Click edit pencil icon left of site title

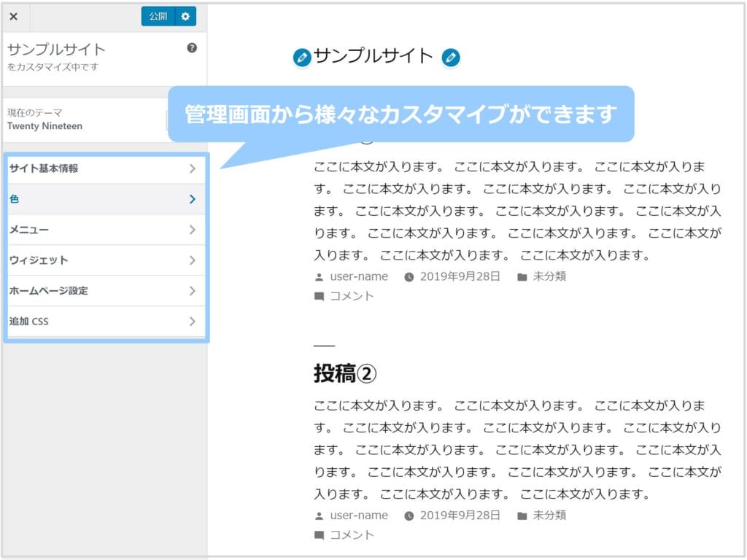tap(301, 58)
